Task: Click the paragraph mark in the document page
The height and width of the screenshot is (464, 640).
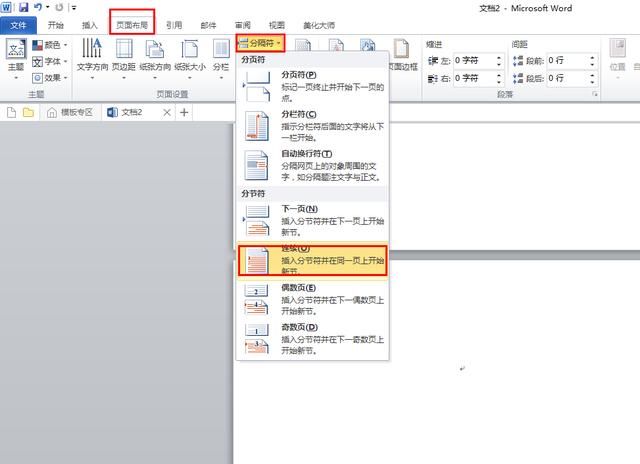Action: pos(462,369)
